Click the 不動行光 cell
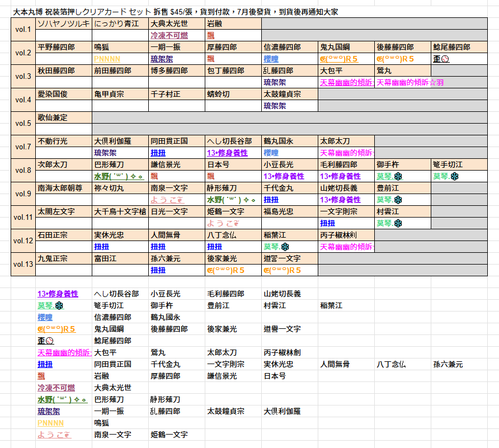Viewport: 499px width, 448px height. pyautogui.click(x=64, y=142)
